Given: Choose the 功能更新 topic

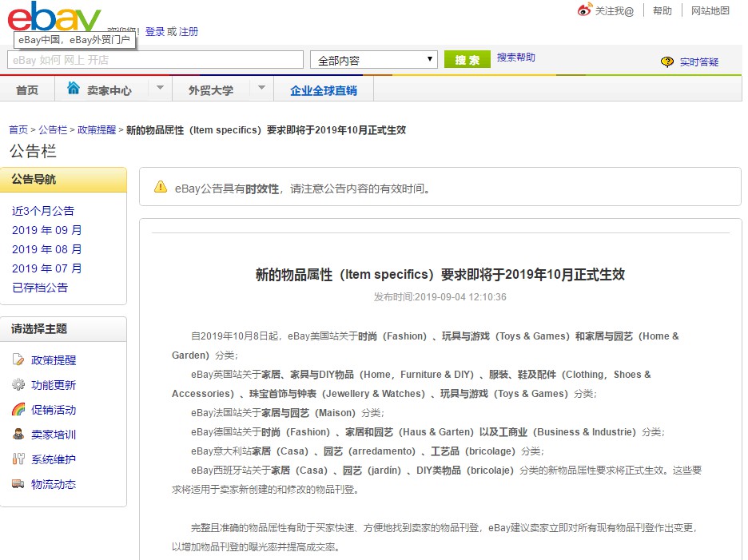Looking at the screenshot, I should point(54,385).
